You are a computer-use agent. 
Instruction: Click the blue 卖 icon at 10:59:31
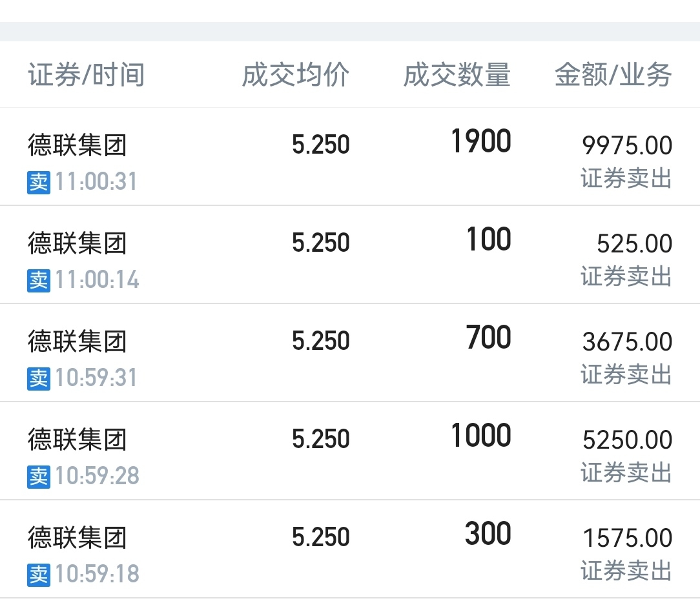(39, 378)
